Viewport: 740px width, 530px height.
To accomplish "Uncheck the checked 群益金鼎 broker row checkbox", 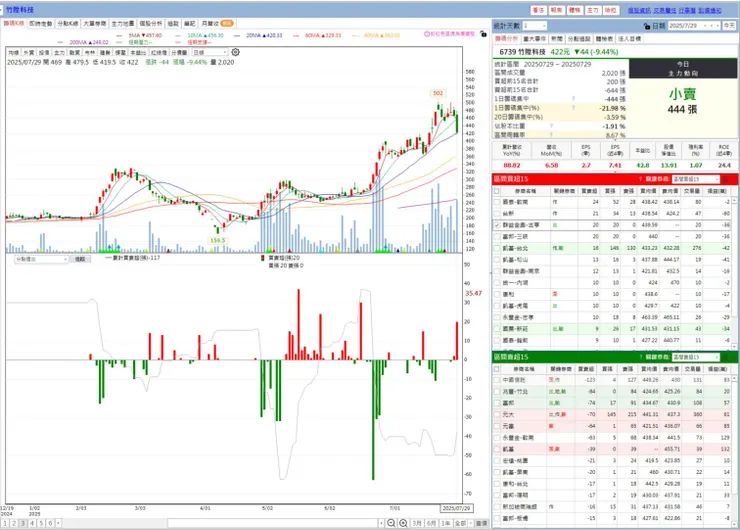I will (x=497, y=225).
